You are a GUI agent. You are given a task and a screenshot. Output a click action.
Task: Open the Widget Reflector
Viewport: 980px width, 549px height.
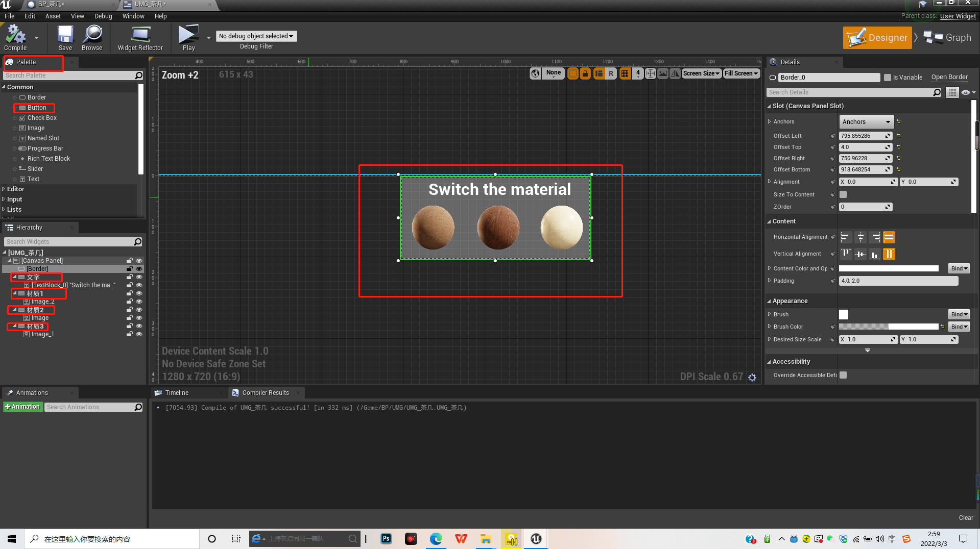(140, 37)
